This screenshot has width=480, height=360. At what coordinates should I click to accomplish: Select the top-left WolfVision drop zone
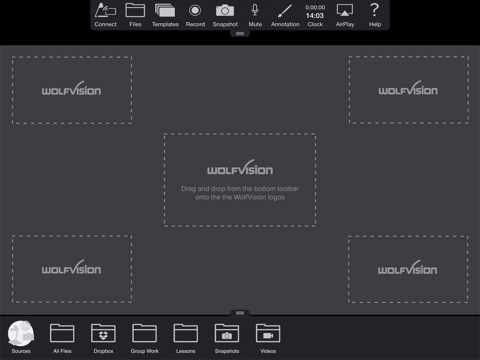click(72, 90)
